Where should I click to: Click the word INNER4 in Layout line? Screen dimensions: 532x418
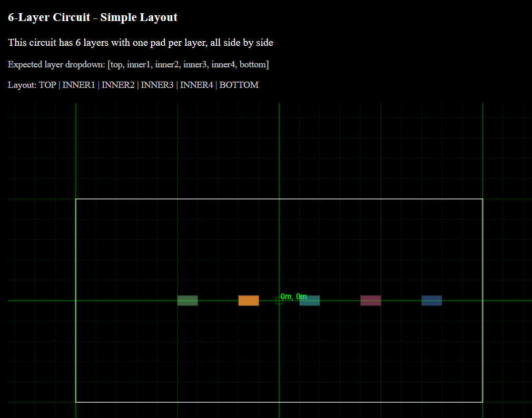click(196, 85)
